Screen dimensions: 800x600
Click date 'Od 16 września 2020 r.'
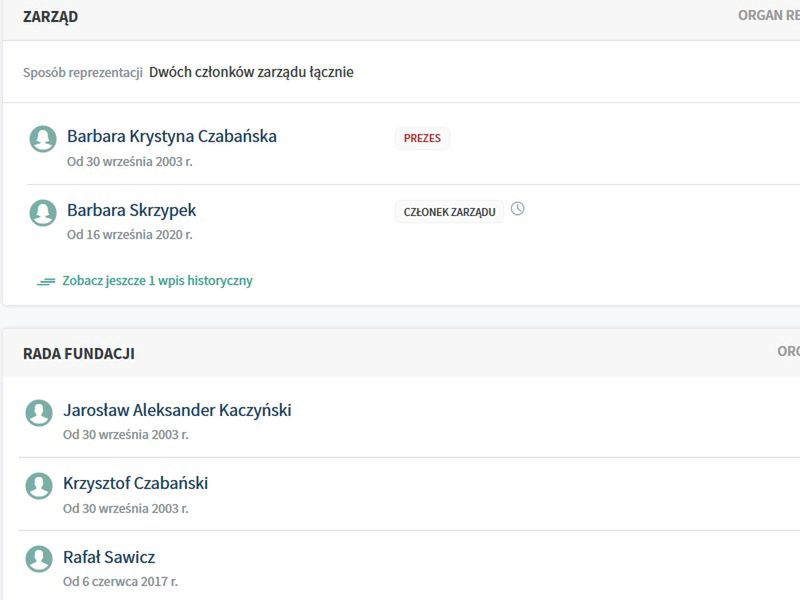coord(130,235)
